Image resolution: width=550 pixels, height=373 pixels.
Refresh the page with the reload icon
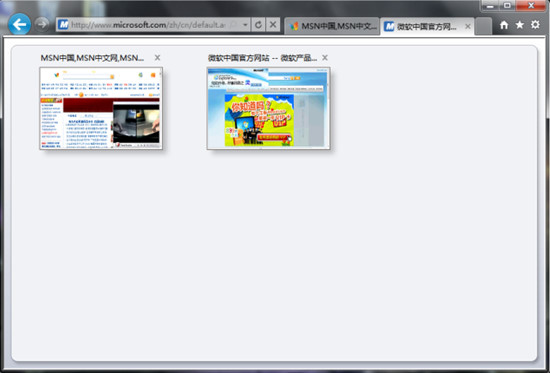click(x=259, y=25)
